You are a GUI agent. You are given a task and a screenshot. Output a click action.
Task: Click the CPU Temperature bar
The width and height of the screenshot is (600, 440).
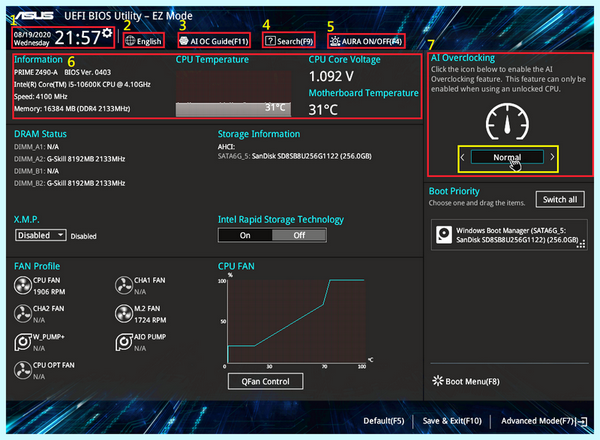(x=233, y=109)
